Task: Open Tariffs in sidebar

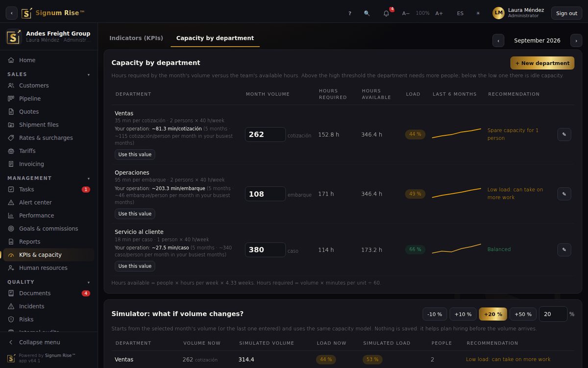Action: [49, 151]
